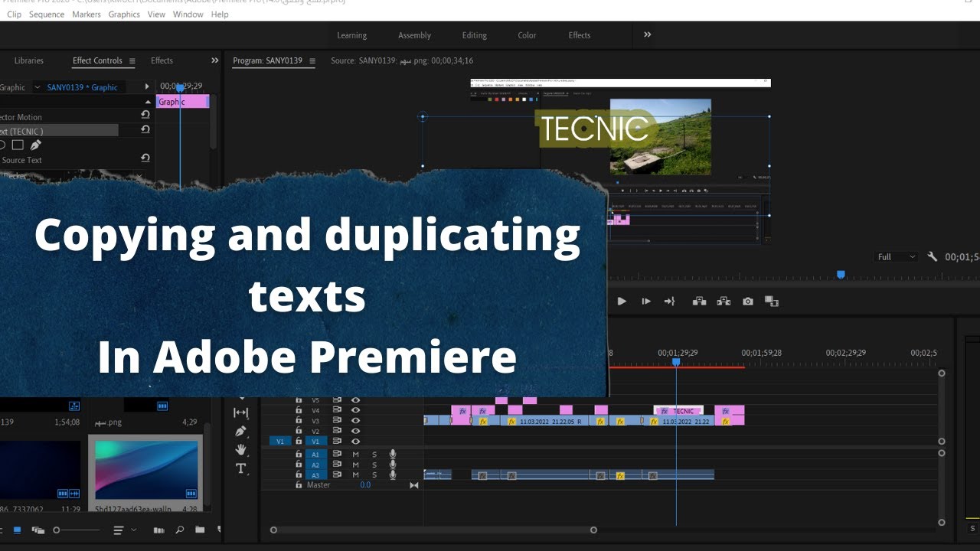Switch to the Editing workspace
The height and width of the screenshot is (551, 980).
(x=475, y=35)
